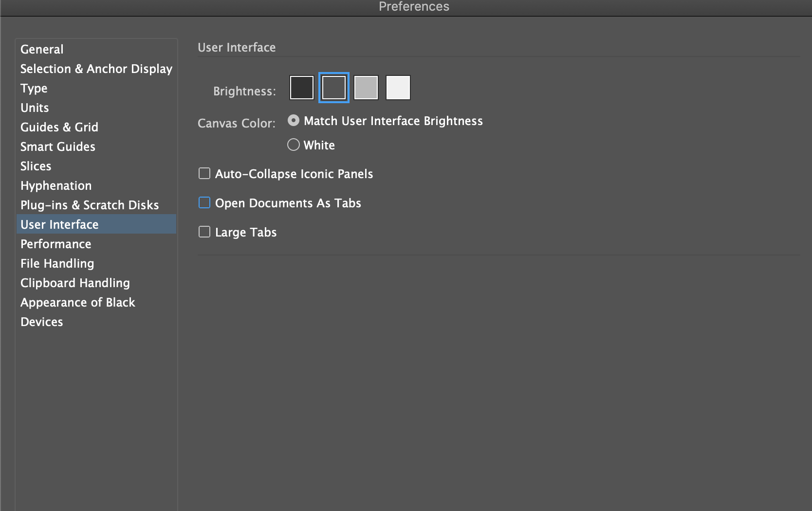
Task: Open the Hyphenation section
Action: point(55,185)
